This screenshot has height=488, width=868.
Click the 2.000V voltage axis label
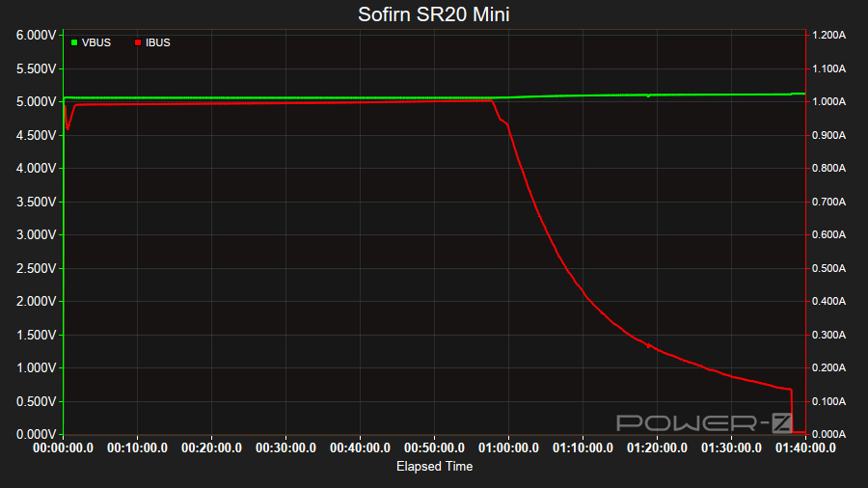pyautogui.click(x=36, y=302)
